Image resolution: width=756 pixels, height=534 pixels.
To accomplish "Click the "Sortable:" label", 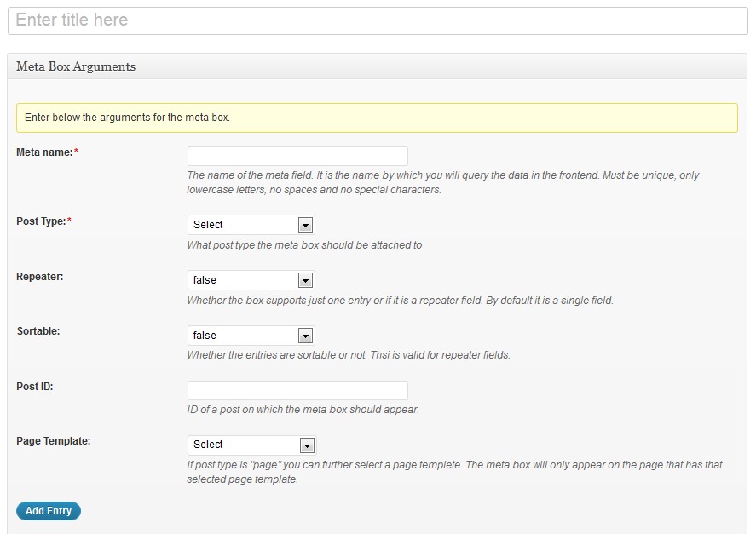I will pyautogui.click(x=38, y=331).
